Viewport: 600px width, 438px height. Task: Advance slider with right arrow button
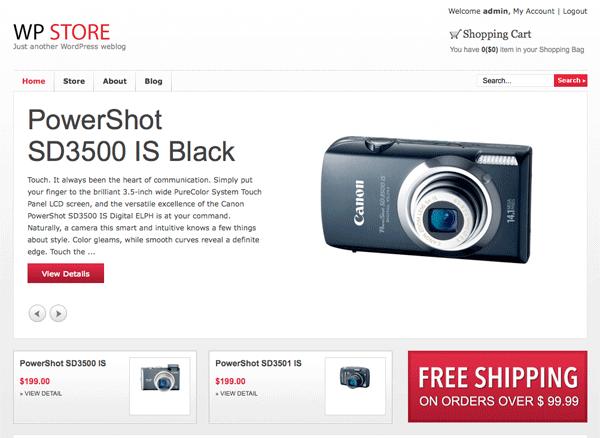(58, 314)
